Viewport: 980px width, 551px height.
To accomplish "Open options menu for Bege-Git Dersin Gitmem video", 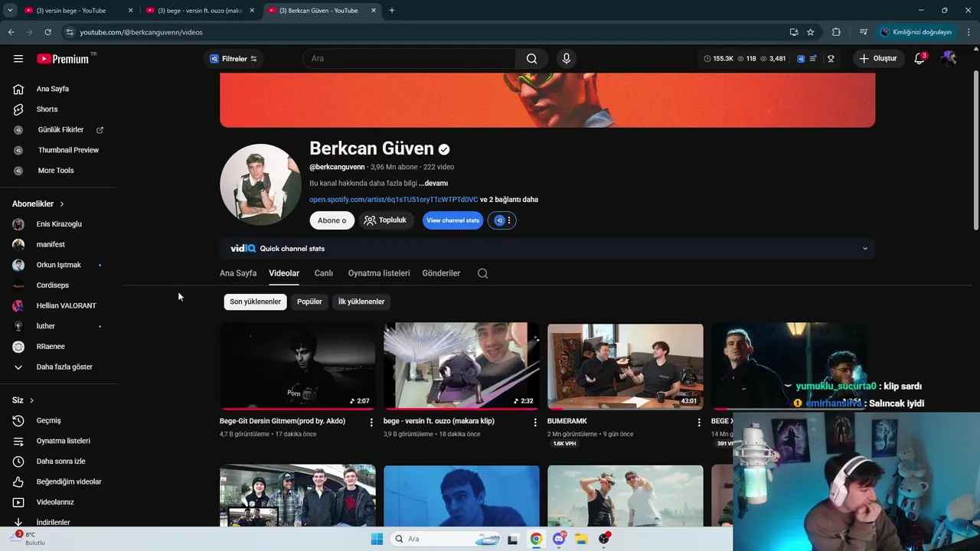I will click(371, 422).
